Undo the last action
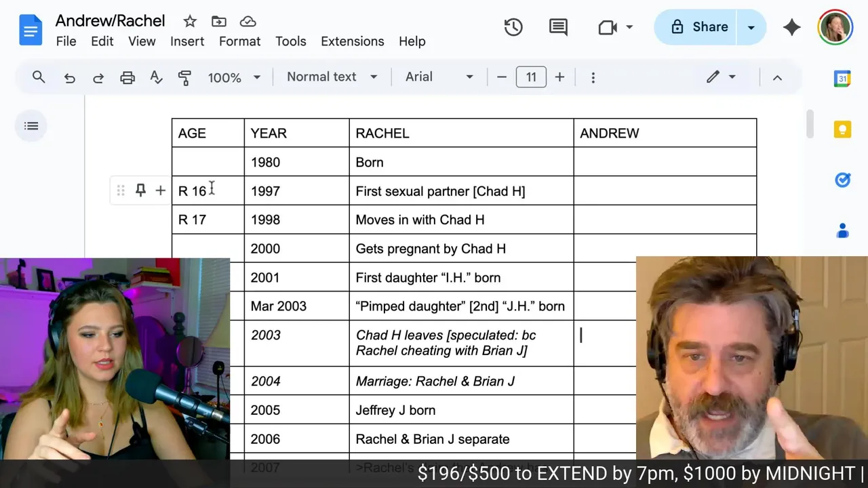 point(69,77)
